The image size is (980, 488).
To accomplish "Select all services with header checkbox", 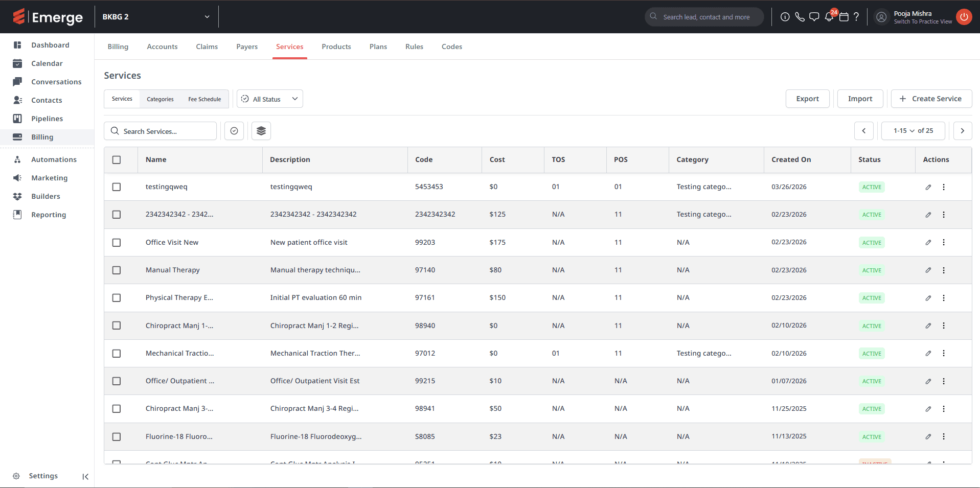I will pos(117,160).
